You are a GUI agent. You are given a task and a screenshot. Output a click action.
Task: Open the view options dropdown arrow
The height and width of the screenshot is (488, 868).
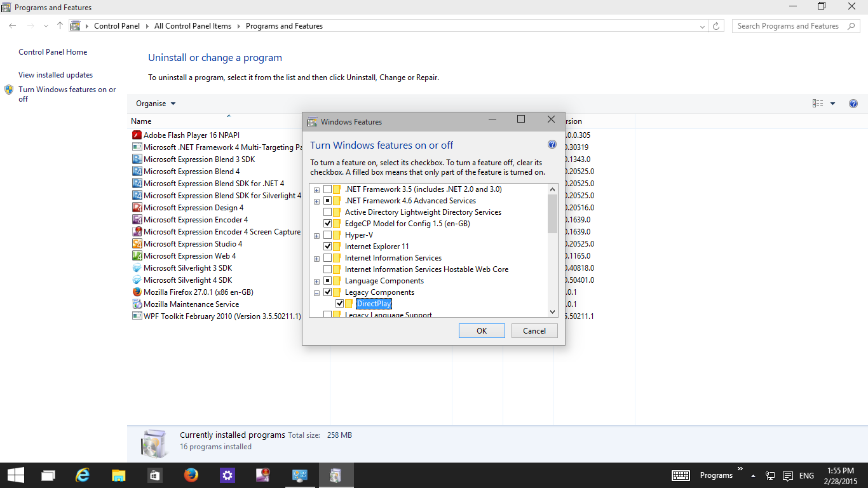click(x=832, y=104)
